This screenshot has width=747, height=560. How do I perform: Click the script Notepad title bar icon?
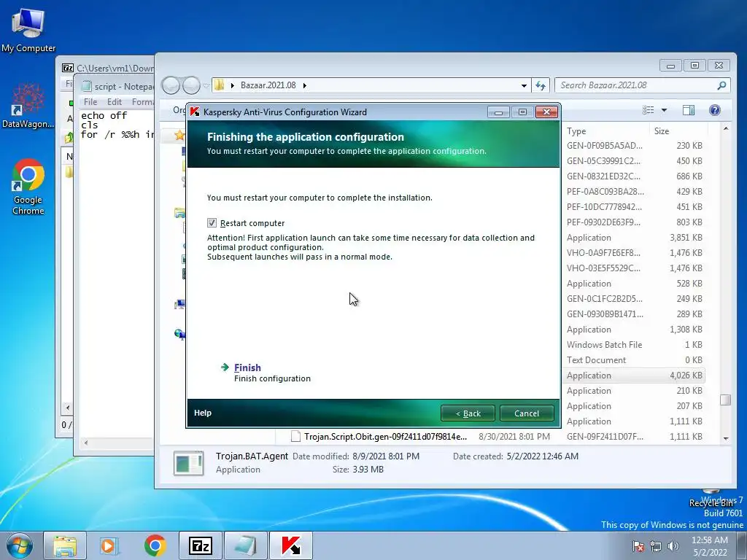[86, 86]
